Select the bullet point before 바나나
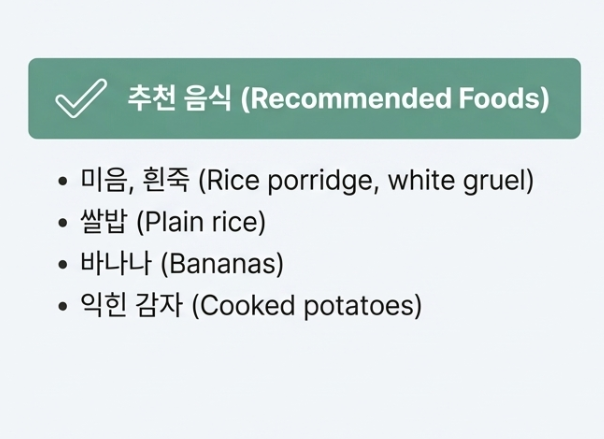This screenshot has width=604, height=439. (x=62, y=264)
